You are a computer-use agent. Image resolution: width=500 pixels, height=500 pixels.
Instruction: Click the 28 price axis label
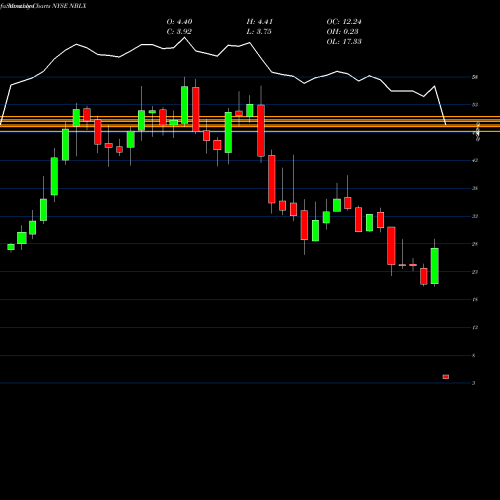point(475,244)
